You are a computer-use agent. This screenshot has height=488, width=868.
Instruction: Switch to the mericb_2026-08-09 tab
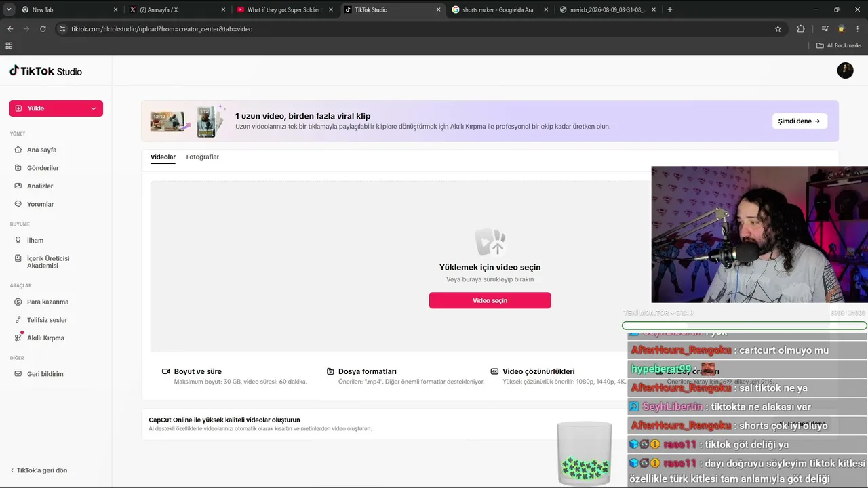click(x=607, y=9)
